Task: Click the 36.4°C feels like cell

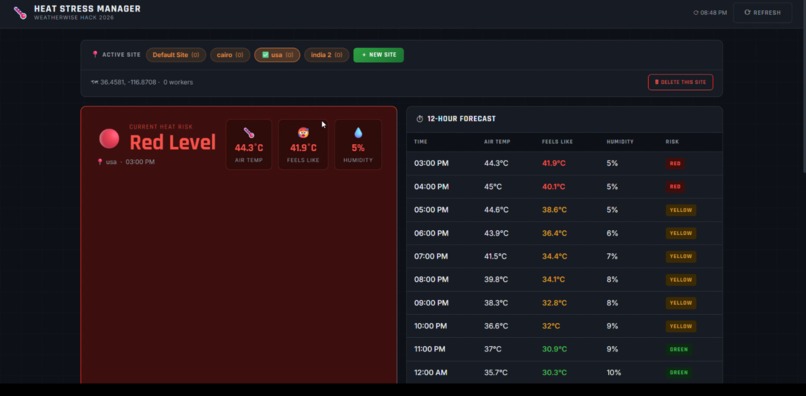Action: click(554, 233)
